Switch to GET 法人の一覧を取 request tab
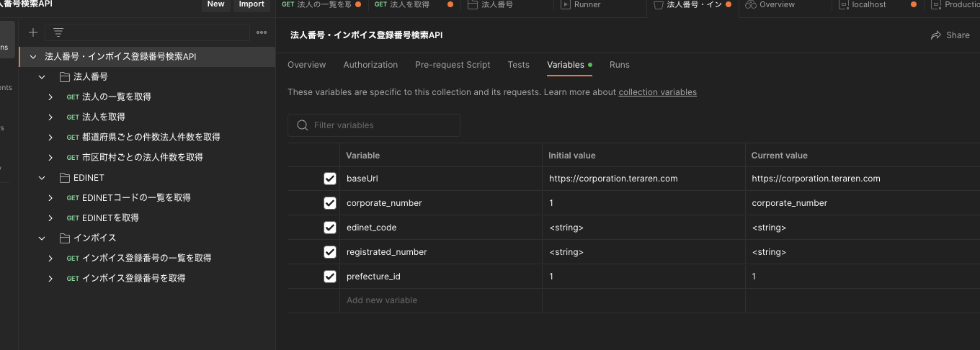 pos(322,4)
